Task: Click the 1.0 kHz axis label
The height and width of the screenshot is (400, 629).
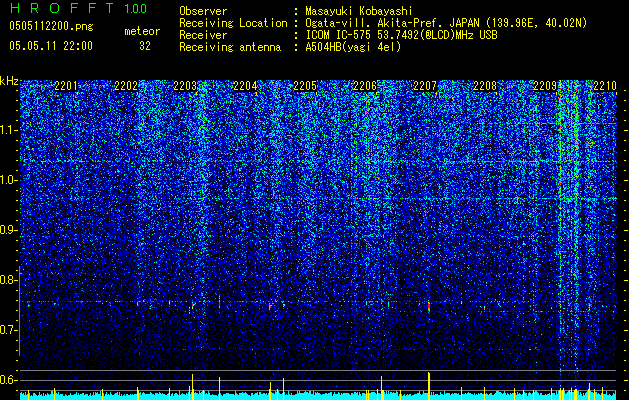Action: [9, 181]
